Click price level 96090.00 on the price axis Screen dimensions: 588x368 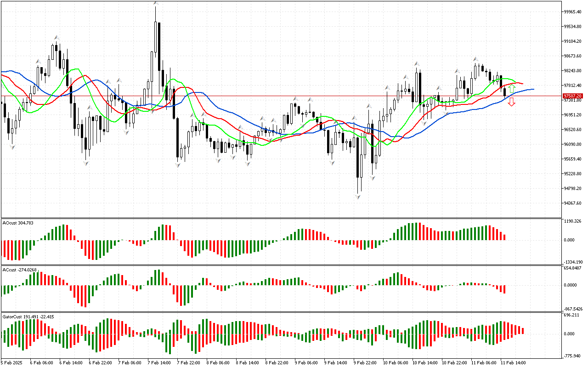click(x=572, y=144)
